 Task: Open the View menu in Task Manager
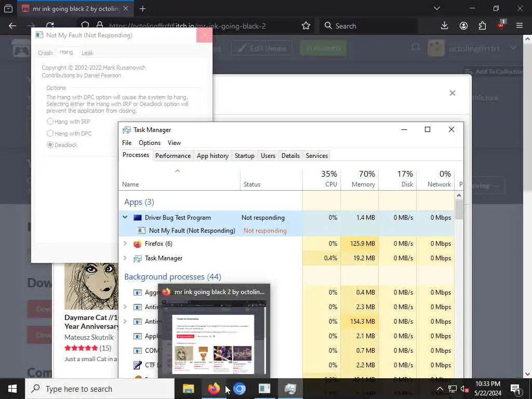(x=174, y=143)
